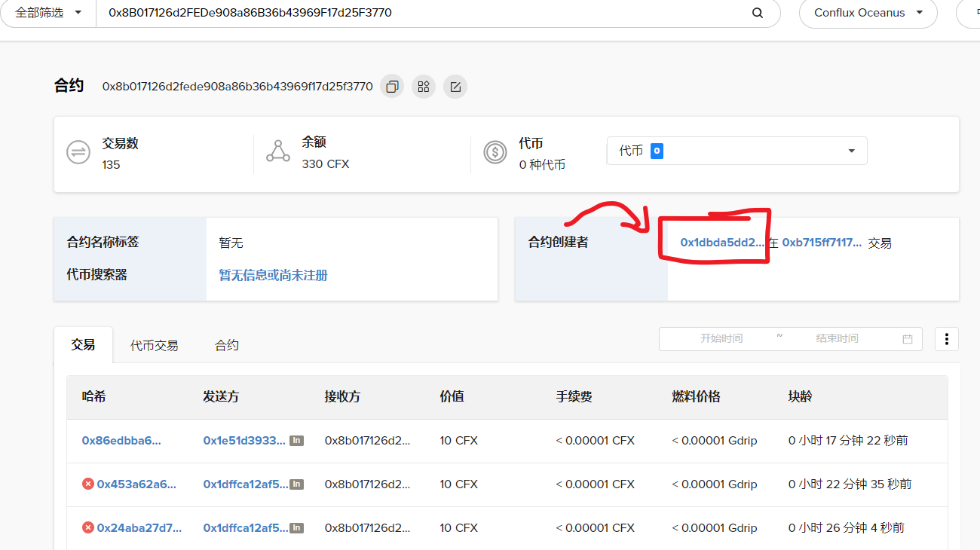Open the three-dot more options menu
The width and height of the screenshot is (980, 550).
(947, 339)
